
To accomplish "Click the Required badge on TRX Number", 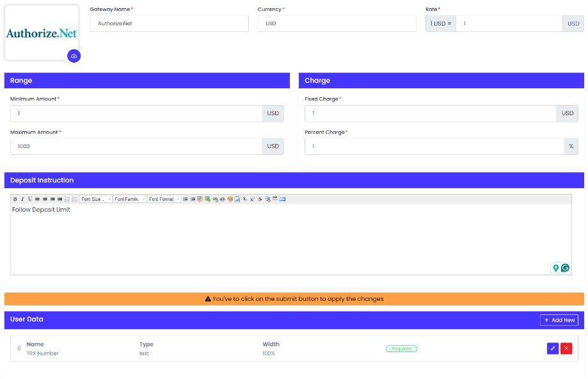I will pos(401,348).
